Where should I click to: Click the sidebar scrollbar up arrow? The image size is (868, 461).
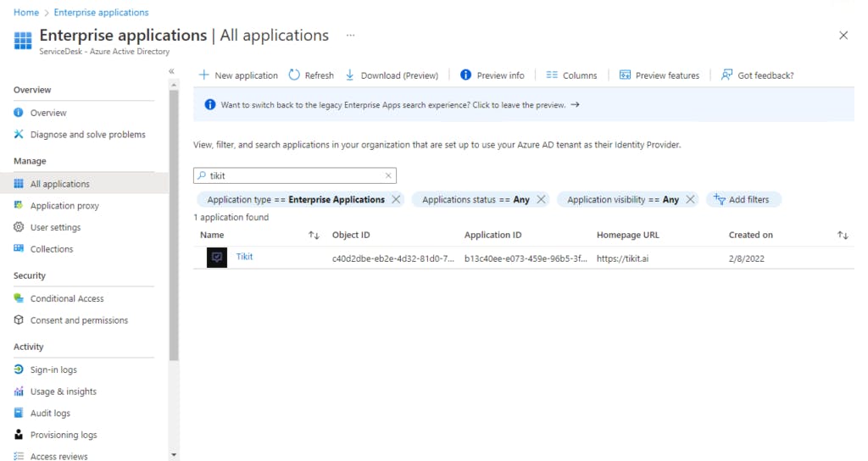point(174,85)
